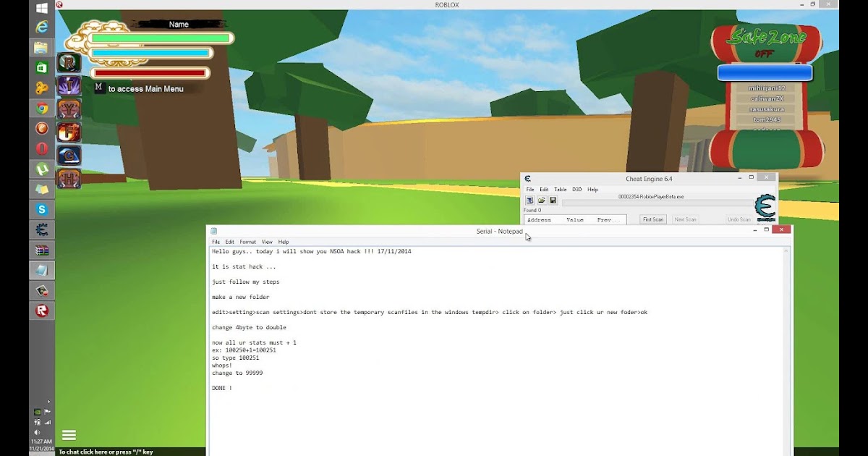Open Notepad File menu
Image resolution: width=868 pixels, height=456 pixels.
(x=216, y=242)
